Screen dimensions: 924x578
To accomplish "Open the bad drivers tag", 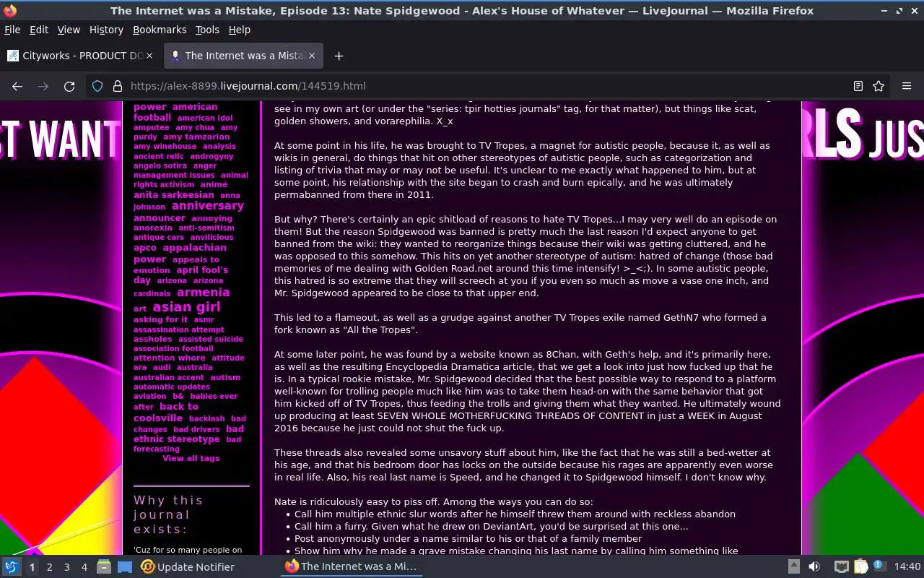I will click(196, 429).
